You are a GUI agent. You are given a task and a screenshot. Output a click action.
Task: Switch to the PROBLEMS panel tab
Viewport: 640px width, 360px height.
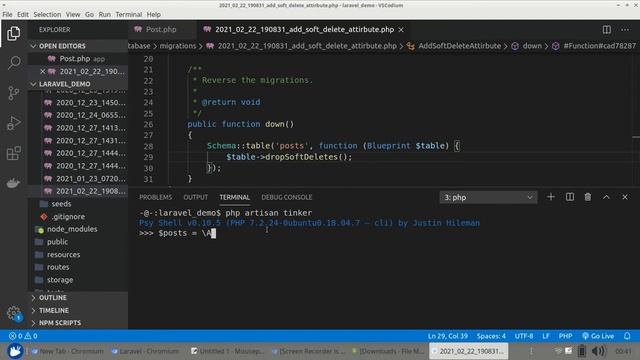[x=156, y=197]
